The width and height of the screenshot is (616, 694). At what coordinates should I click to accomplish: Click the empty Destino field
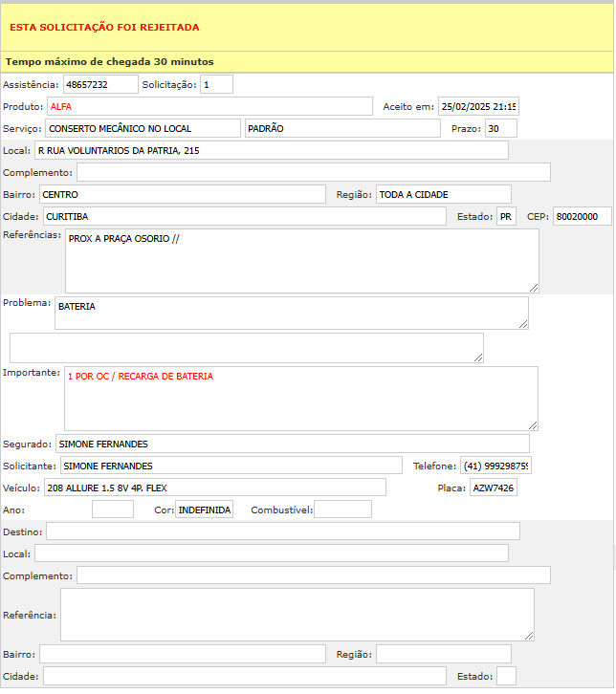point(282,531)
